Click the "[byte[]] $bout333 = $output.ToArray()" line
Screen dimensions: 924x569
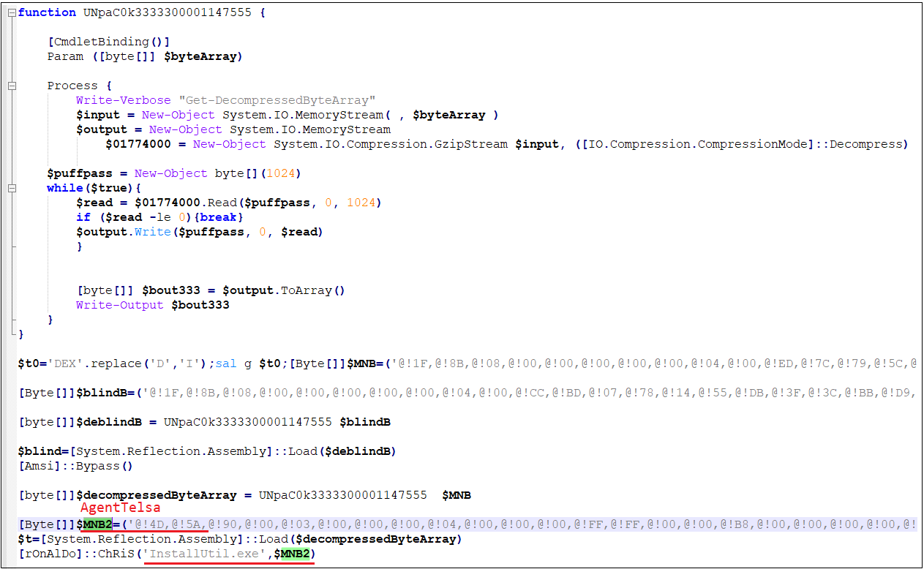(211, 290)
